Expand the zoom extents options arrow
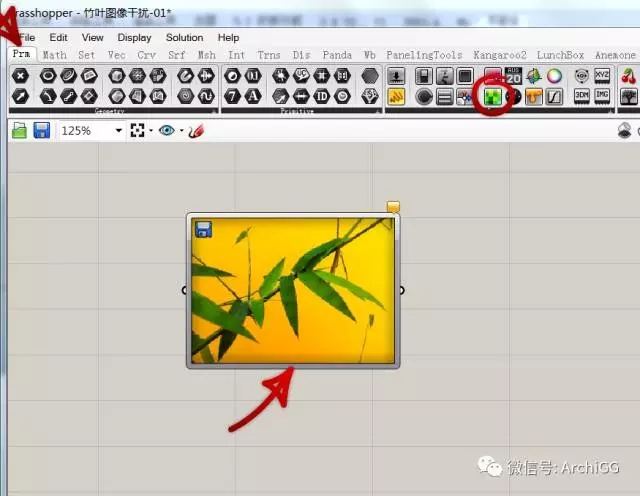 point(151,131)
